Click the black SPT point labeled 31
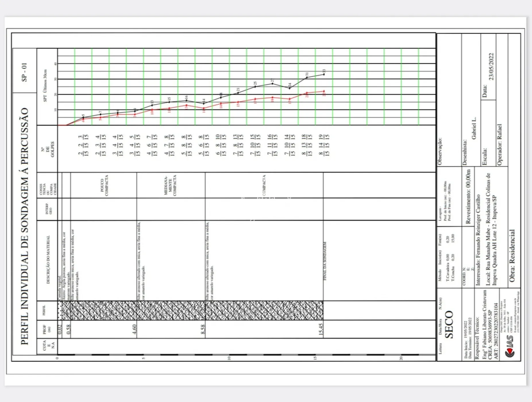Image resolution: width=532 pixels, height=402 pixels. pos(307,78)
